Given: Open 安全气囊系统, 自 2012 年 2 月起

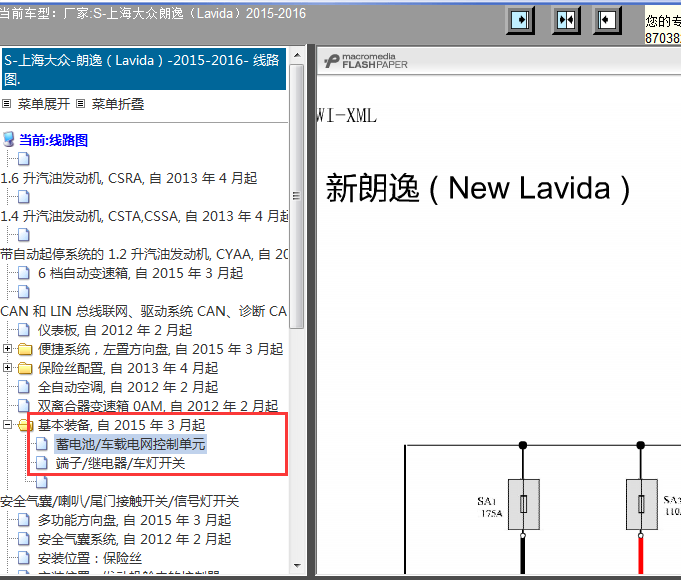Looking at the screenshot, I should 134,539.
